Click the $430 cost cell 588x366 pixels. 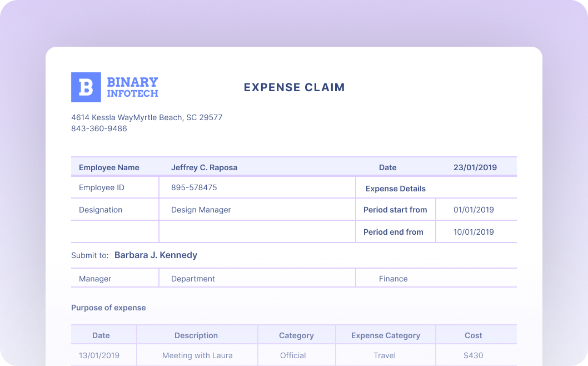click(474, 355)
